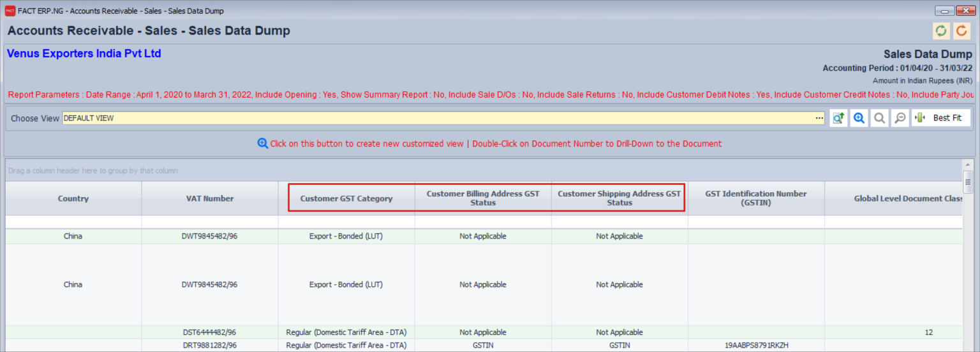
Task: Click the grey reset-zoom magnifier icon
Action: [x=879, y=118]
